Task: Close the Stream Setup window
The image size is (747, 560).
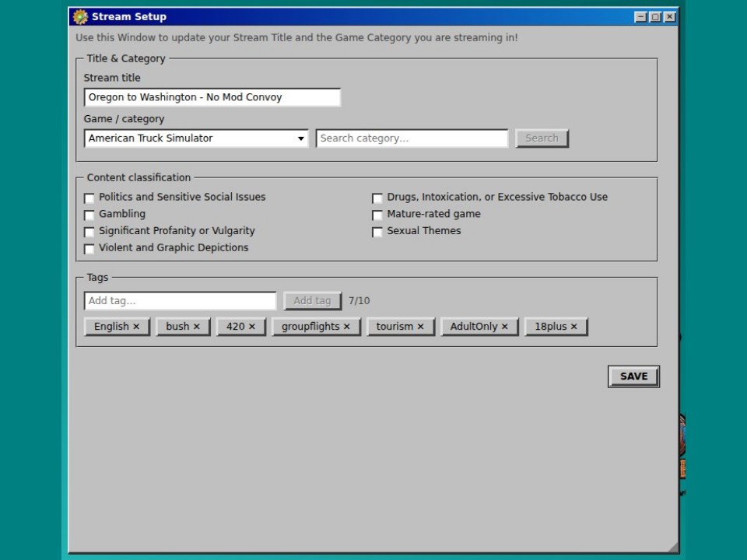Action: tap(669, 17)
